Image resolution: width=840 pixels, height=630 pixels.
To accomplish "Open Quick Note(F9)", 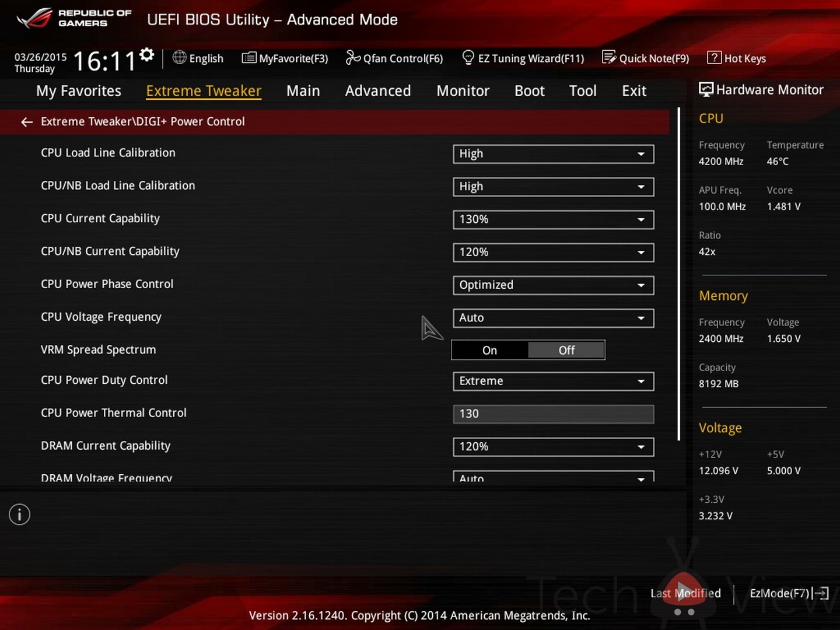I will click(x=646, y=58).
